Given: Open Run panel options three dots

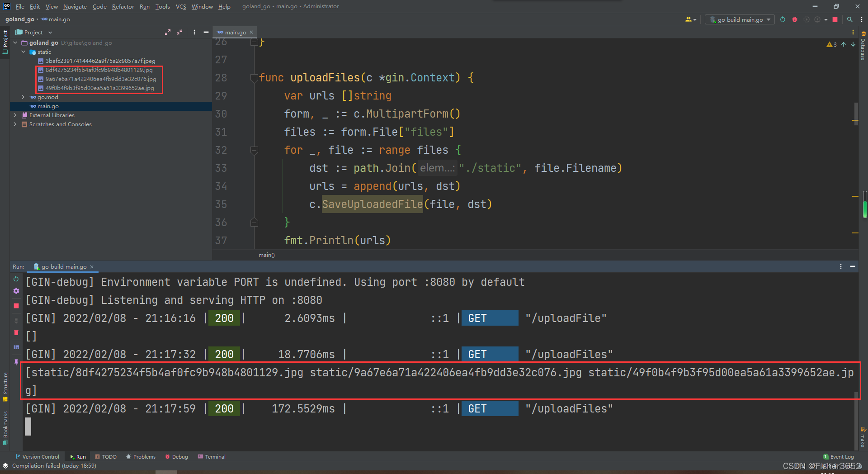Looking at the screenshot, I should tap(841, 266).
